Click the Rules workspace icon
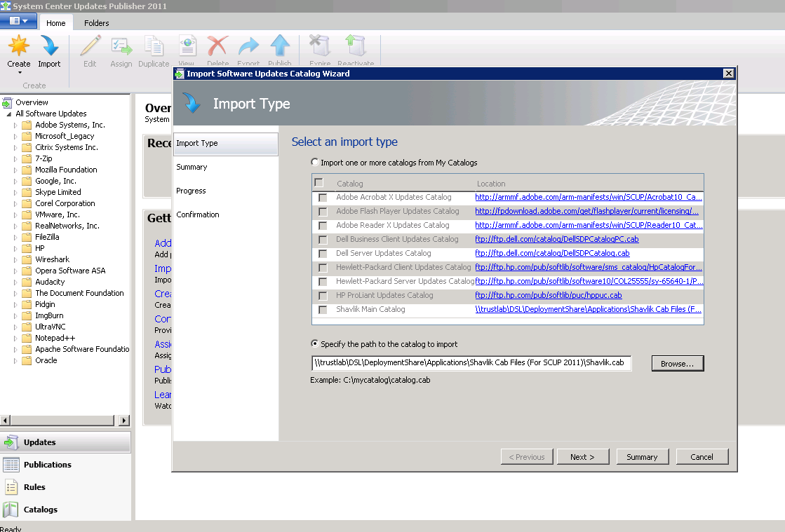Image resolution: width=785 pixels, height=532 pixels. 11,487
